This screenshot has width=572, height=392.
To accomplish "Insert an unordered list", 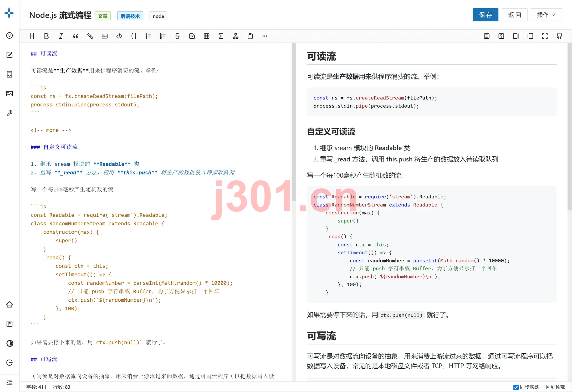I will [x=148, y=36].
